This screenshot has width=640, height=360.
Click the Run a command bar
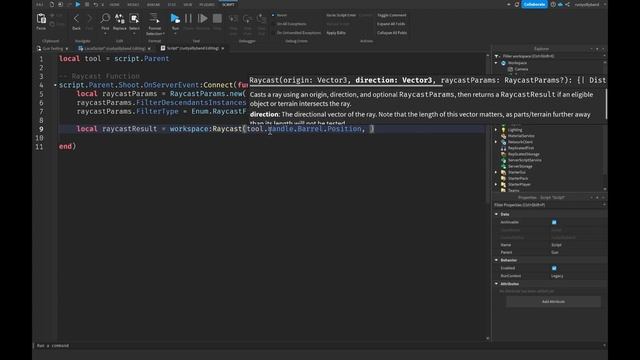318,345
